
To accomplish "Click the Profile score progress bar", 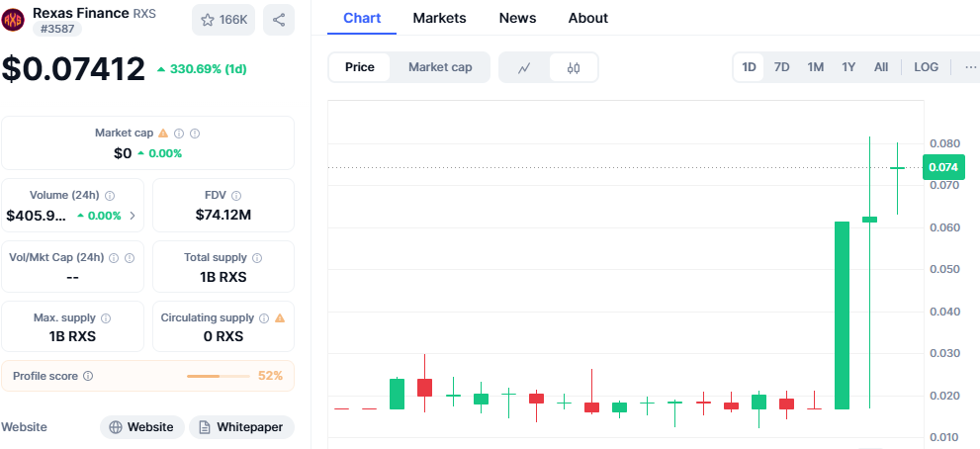I will (219, 376).
